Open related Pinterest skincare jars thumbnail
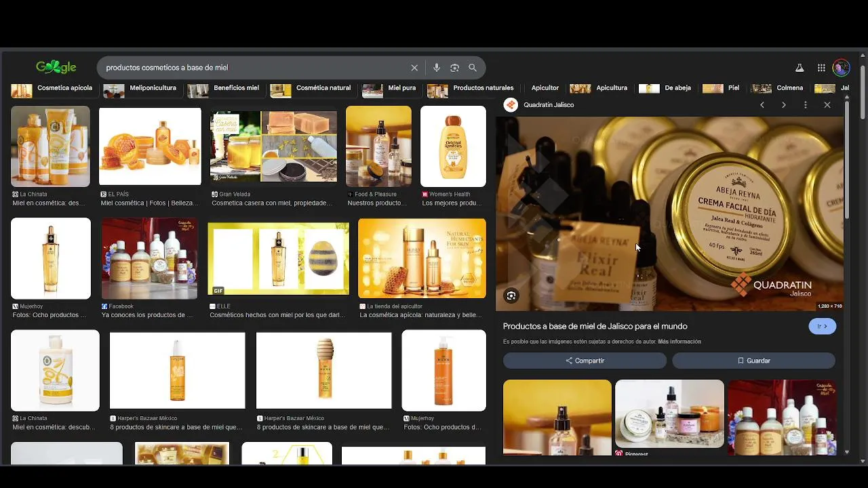Screen dimensions: 868x488 click(x=669, y=413)
